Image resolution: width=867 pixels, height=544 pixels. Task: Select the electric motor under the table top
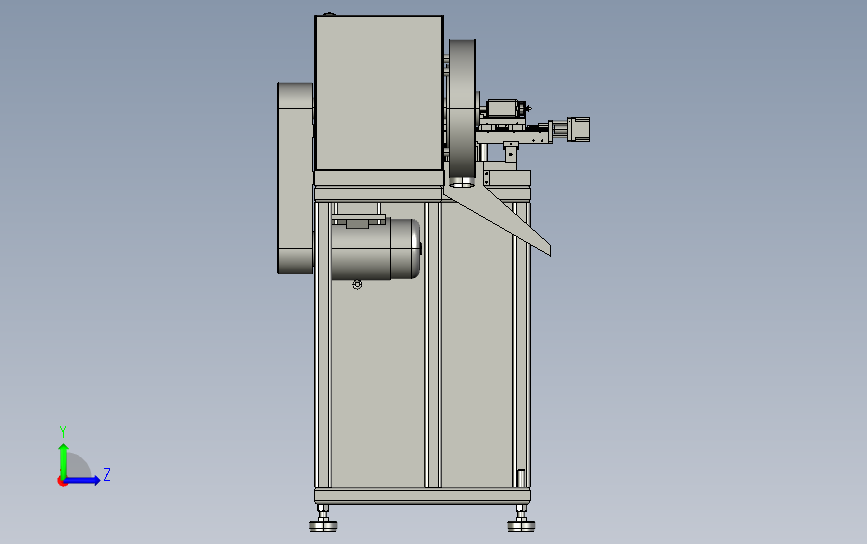tap(376, 248)
